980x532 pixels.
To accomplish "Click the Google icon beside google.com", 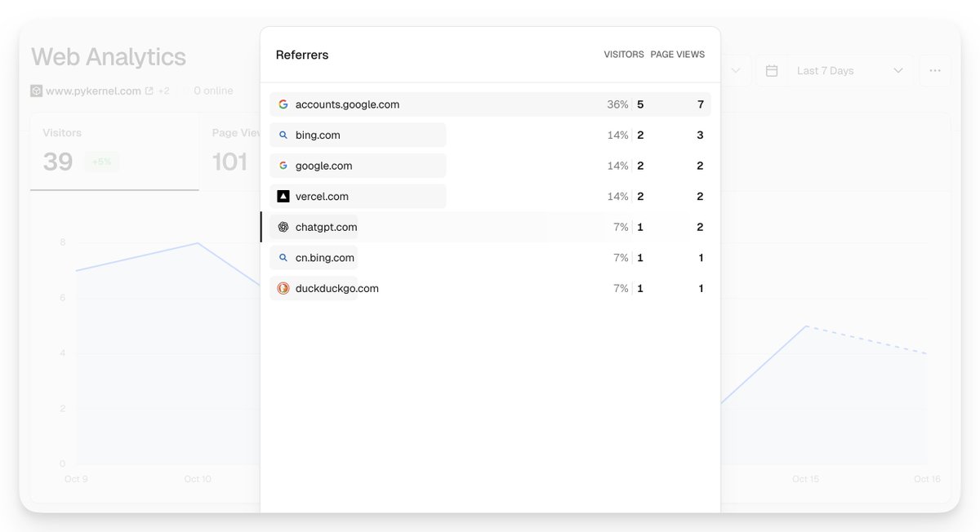I will [283, 166].
